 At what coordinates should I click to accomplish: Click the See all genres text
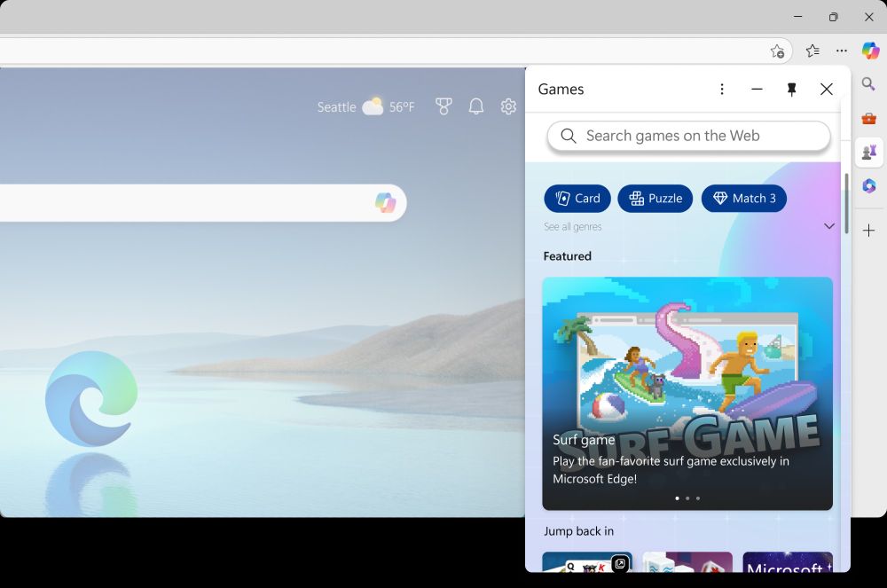point(572,227)
